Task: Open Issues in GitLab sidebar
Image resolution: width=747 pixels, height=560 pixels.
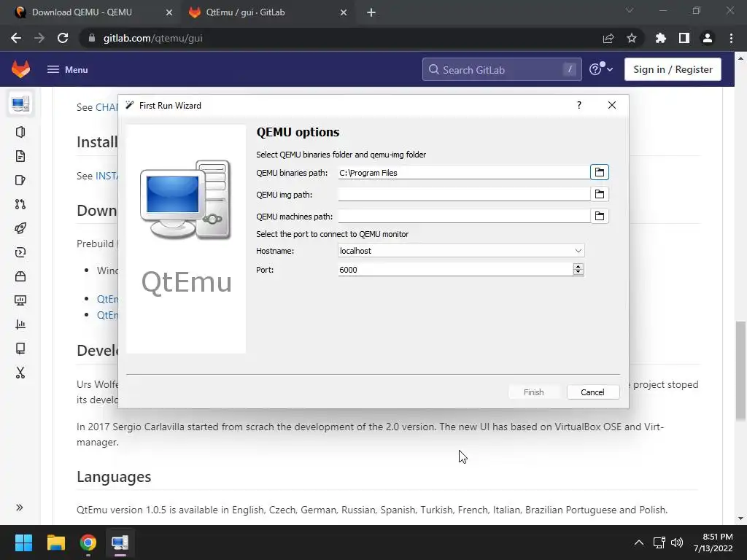Action: pos(20,180)
